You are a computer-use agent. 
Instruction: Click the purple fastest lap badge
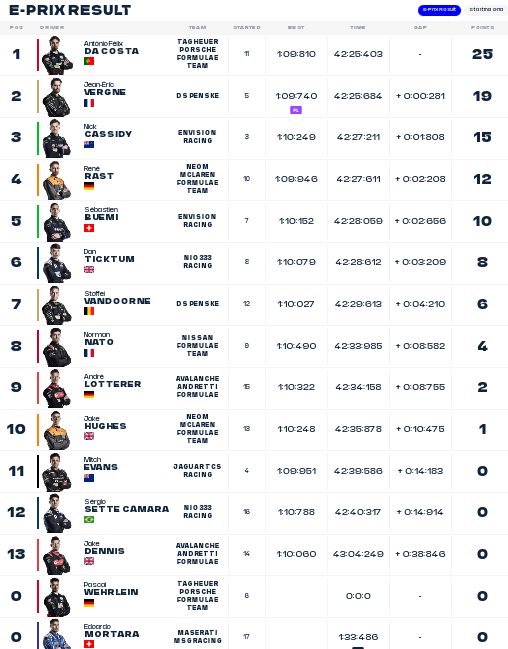point(296,110)
